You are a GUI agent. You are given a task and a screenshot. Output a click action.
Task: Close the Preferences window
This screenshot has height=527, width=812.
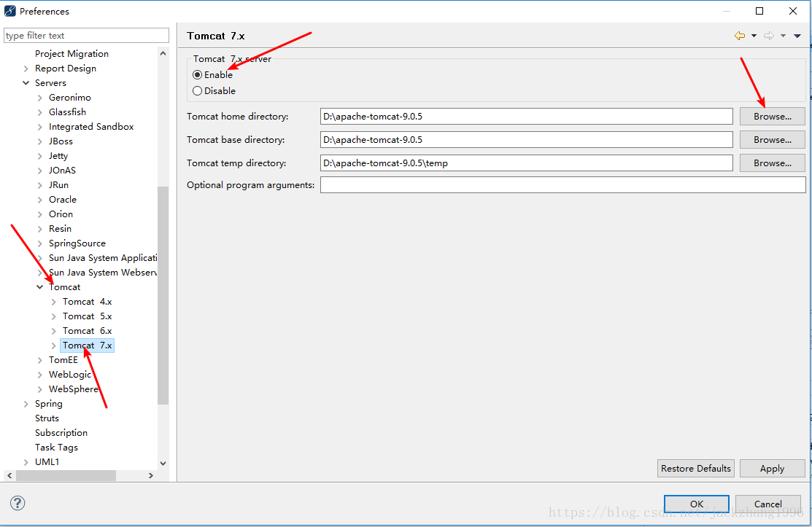click(x=793, y=11)
